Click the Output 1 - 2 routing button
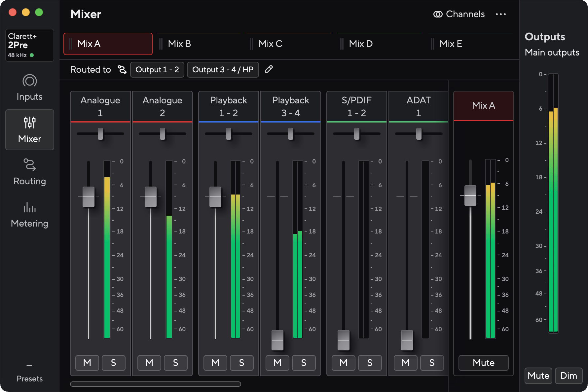The width and height of the screenshot is (588, 392). pos(157,70)
